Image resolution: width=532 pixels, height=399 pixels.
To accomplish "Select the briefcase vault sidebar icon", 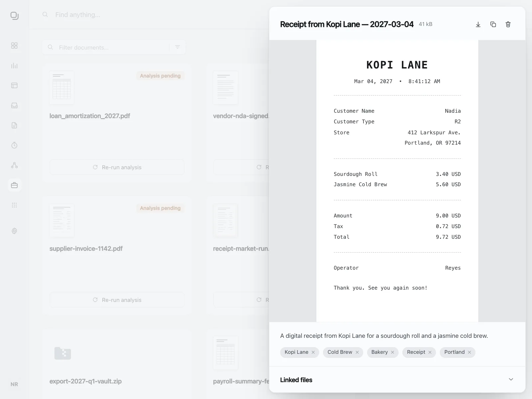I will (x=14, y=185).
